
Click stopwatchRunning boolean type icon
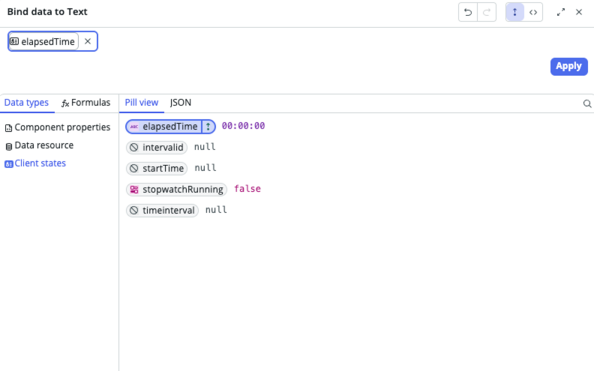click(x=134, y=189)
